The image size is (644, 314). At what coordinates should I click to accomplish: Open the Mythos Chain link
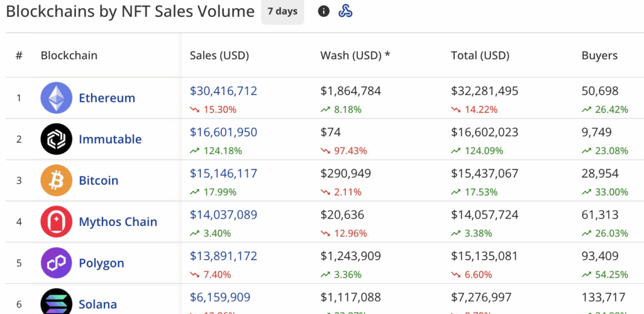[118, 222]
